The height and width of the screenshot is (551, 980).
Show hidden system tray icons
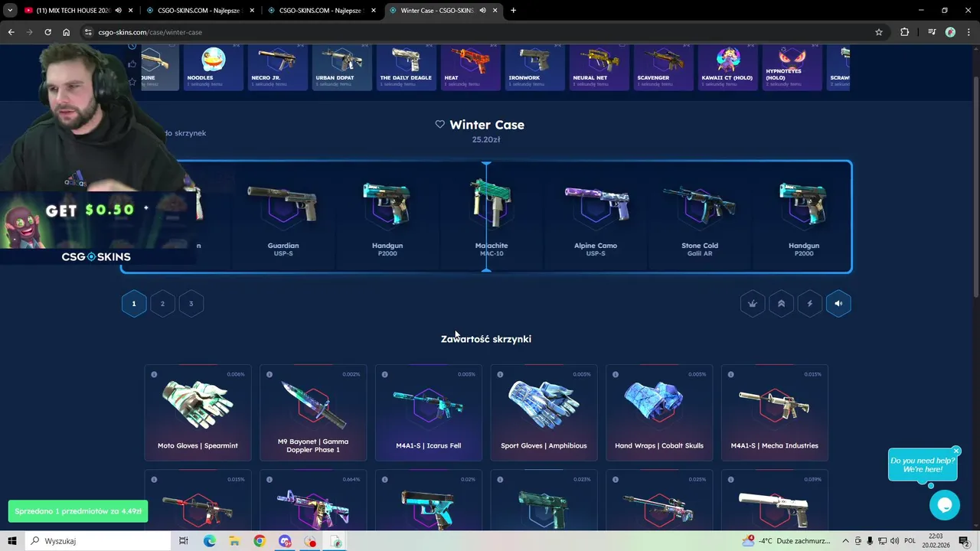[x=846, y=541]
